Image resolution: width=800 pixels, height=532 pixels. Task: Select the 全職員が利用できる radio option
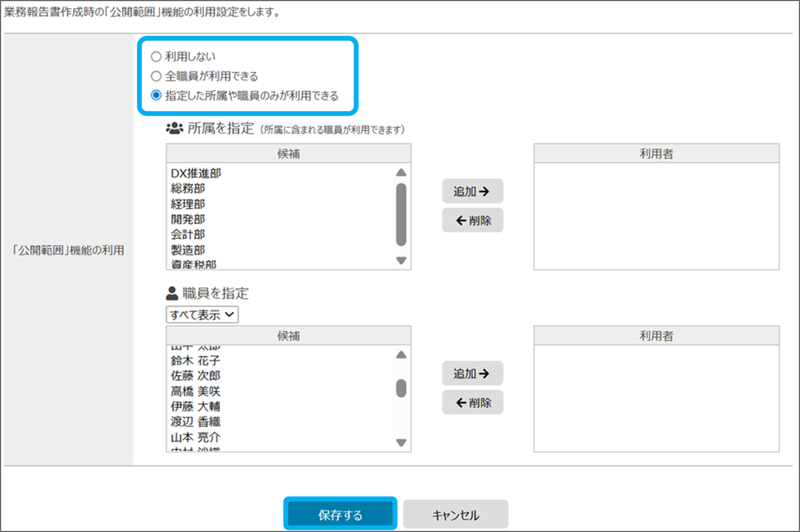click(x=156, y=76)
